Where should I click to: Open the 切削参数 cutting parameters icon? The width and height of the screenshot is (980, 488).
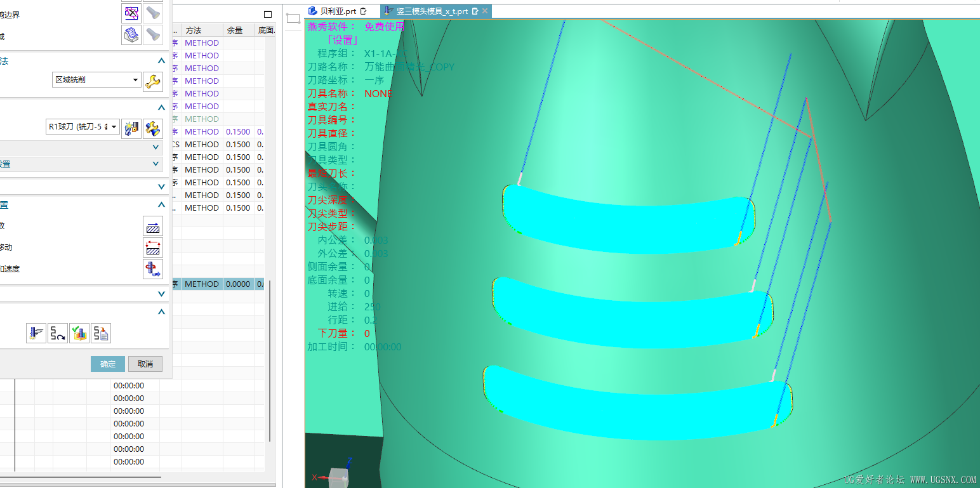[x=153, y=226]
